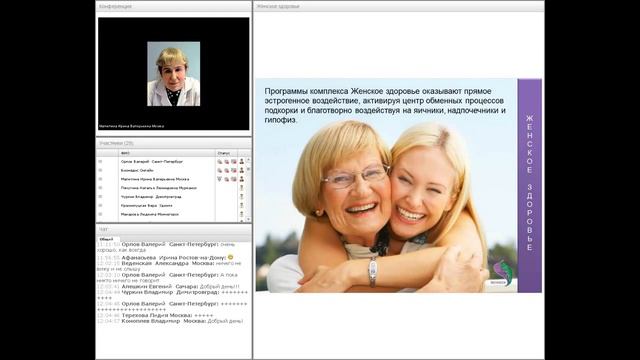The height and width of the screenshot is (360, 640).
Task: Click presenter name caption under webcam video
Action: (x=131, y=127)
